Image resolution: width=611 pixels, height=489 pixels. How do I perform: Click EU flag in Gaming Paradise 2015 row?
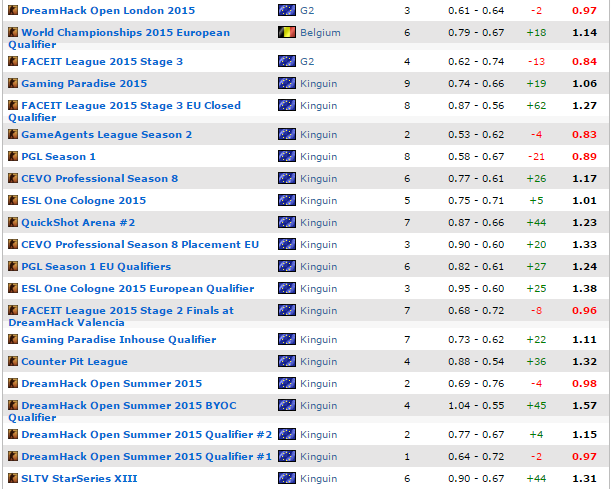tap(287, 83)
